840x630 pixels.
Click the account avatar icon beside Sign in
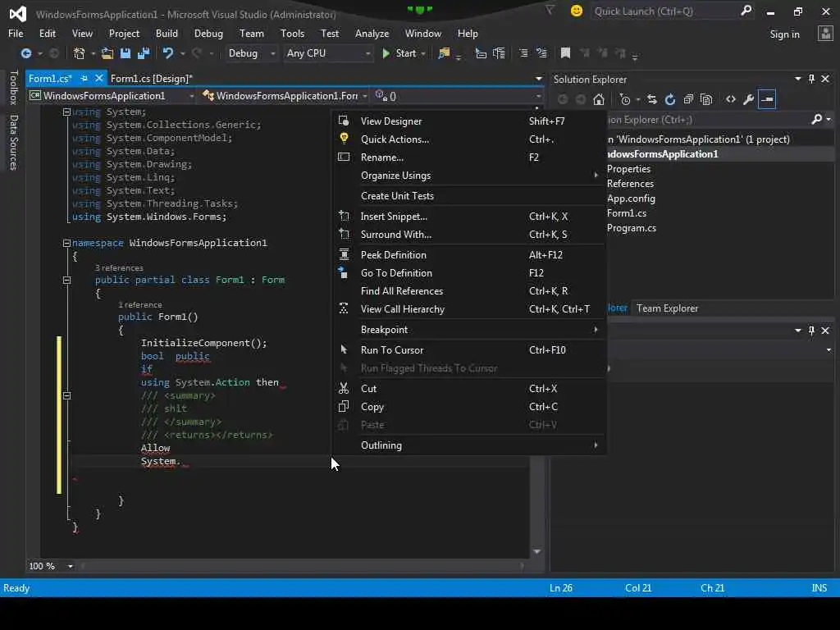(825, 34)
